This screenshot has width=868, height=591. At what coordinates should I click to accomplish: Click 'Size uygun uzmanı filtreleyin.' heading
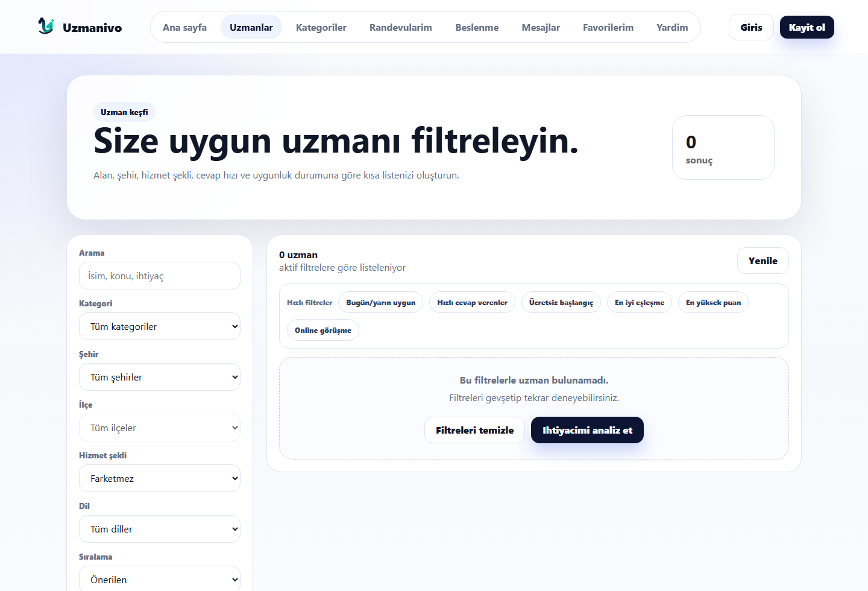click(x=336, y=141)
